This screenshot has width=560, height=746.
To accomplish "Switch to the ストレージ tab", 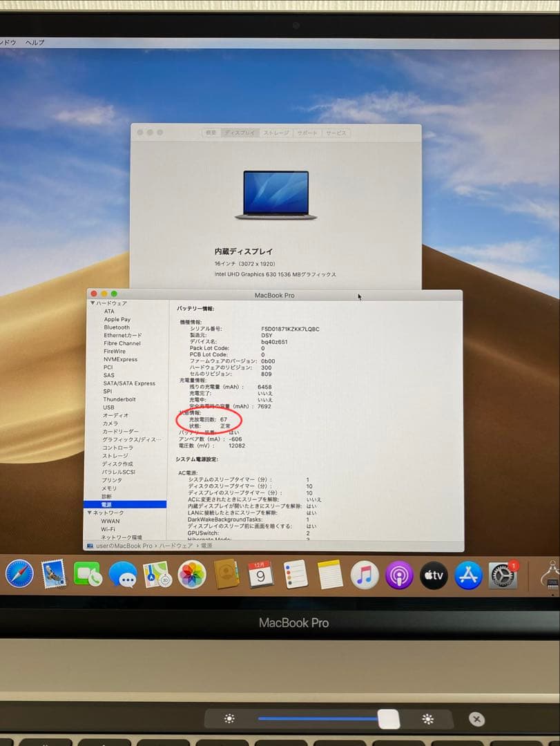I will coord(275,133).
